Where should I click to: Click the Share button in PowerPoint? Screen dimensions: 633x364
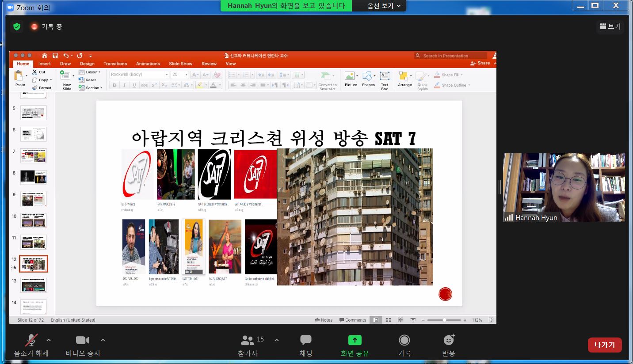(x=480, y=63)
